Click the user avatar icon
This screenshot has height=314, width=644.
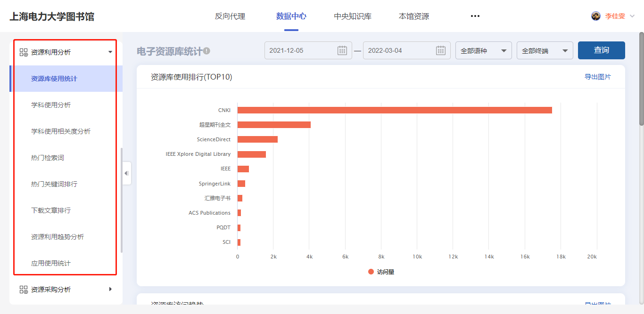pyautogui.click(x=596, y=16)
